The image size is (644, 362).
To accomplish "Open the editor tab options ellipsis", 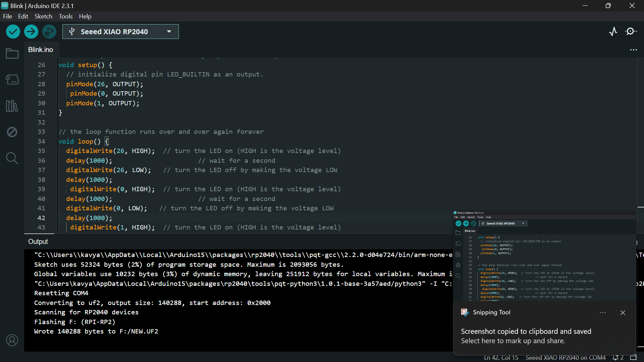I will point(633,50).
